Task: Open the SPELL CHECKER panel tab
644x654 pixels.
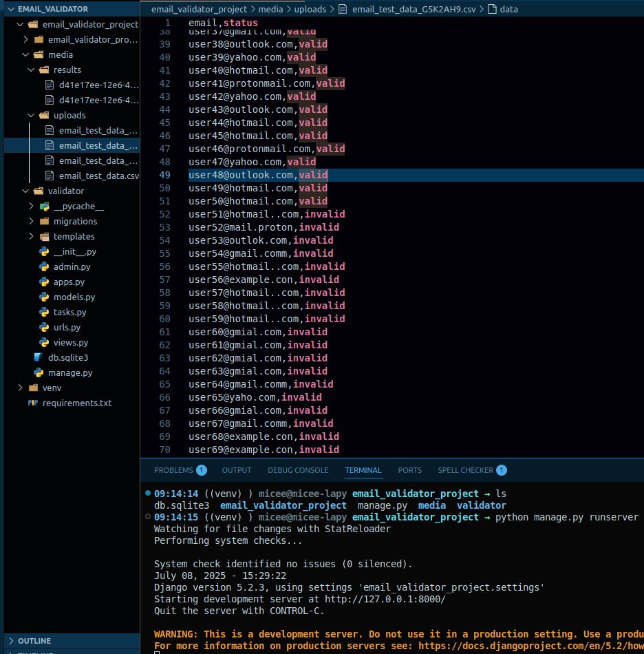Action: point(472,470)
